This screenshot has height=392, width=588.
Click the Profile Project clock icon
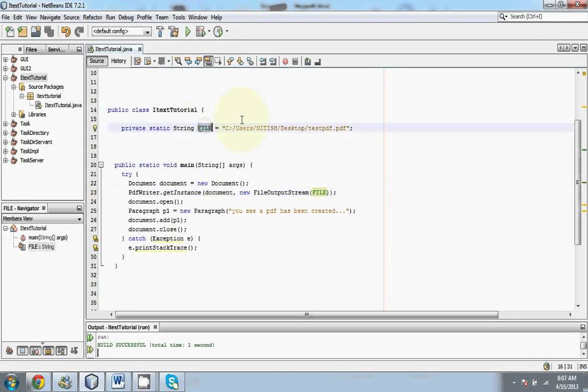(x=218, y=32)
